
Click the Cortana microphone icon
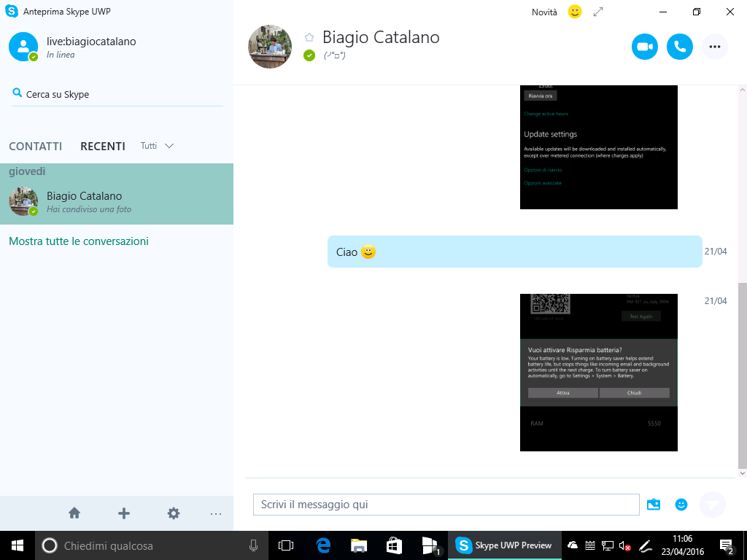[x=253, y=545]
